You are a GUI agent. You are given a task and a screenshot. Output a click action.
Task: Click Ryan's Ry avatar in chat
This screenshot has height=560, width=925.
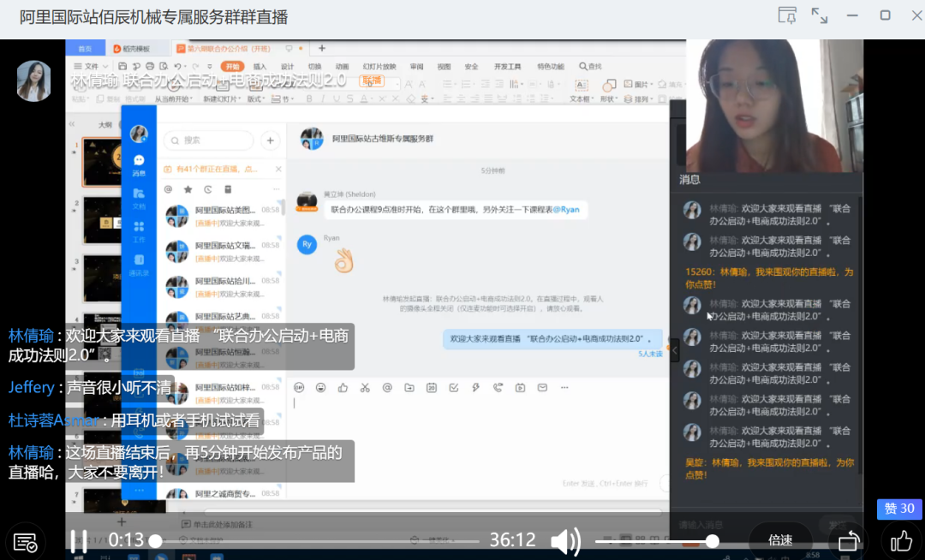(307, 244)
